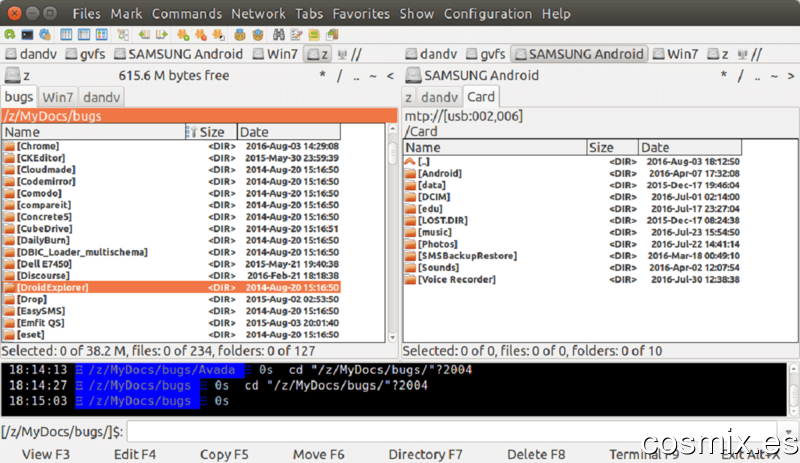800x463 pixels.
Task: Select z drive in right panel drive bar
Action: (717, 54)
